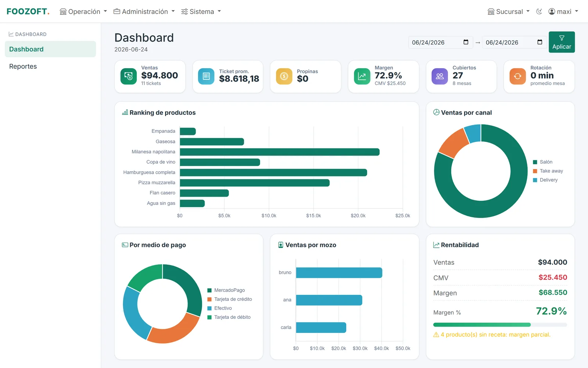588x368 pixels.
Task: Click the Take away orange legend swatch
Action: pos(535,171)
